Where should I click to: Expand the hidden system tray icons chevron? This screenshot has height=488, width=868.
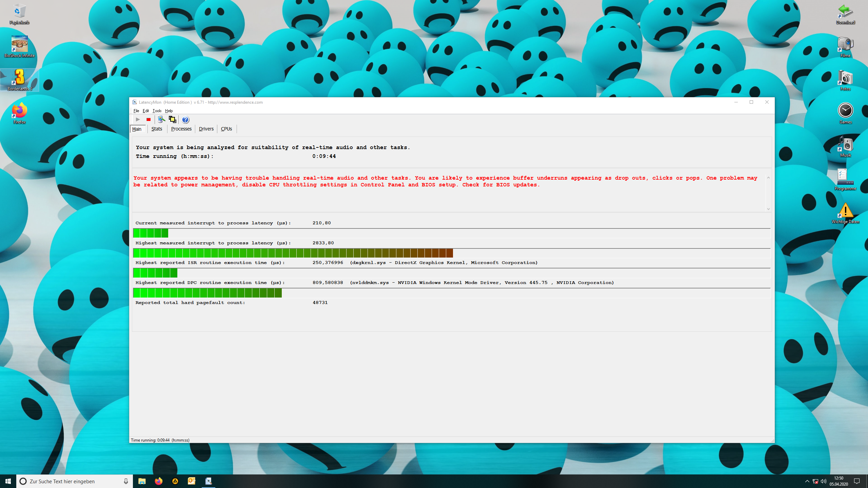807,481
